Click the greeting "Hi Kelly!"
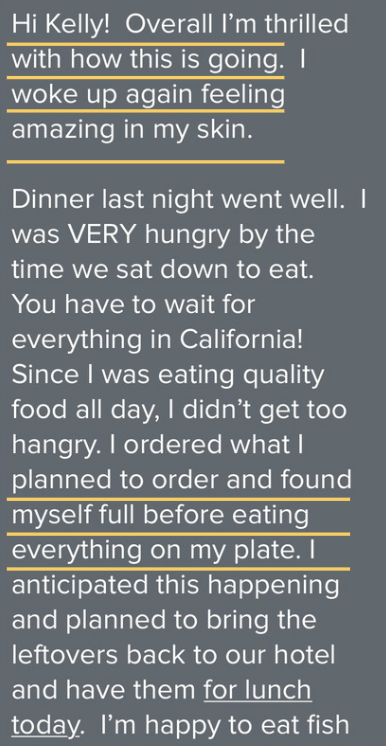Viewport: 386px width, 746px height. click(60, 26)
